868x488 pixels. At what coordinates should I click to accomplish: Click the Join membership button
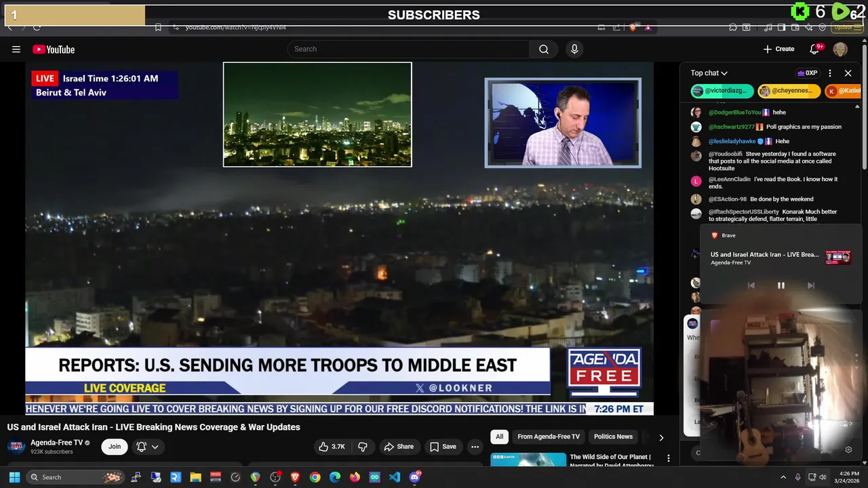(x=115, y=447)
